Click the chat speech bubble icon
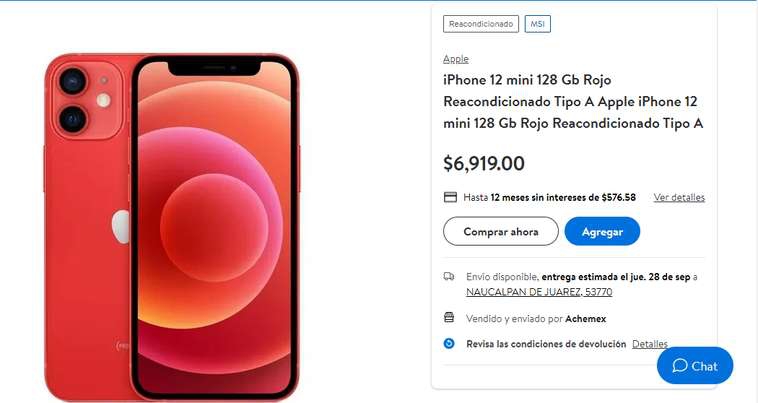Image resolution: width=758 pixels, height=403 pixels. 680,366
